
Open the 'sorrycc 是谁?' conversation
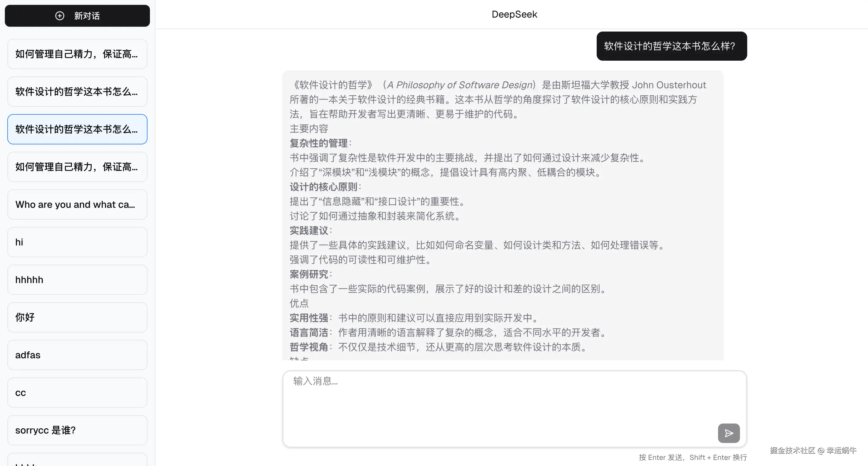tap(77, 430)
